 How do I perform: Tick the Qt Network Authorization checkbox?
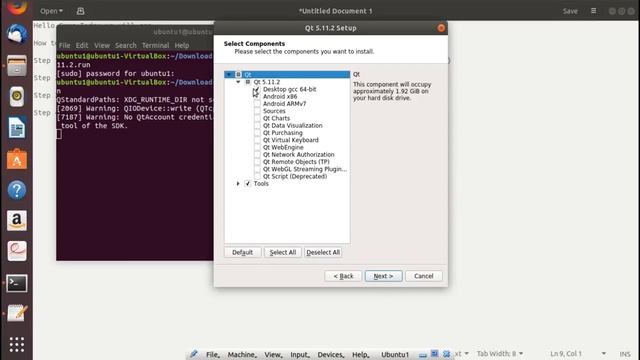(x=257, y=155)
